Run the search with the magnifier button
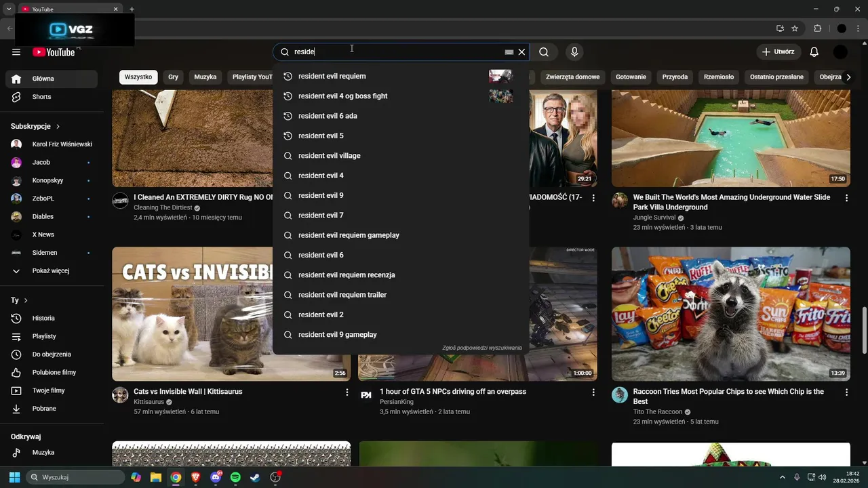This screenshot has width=868, height=488. tap(544, 52)
